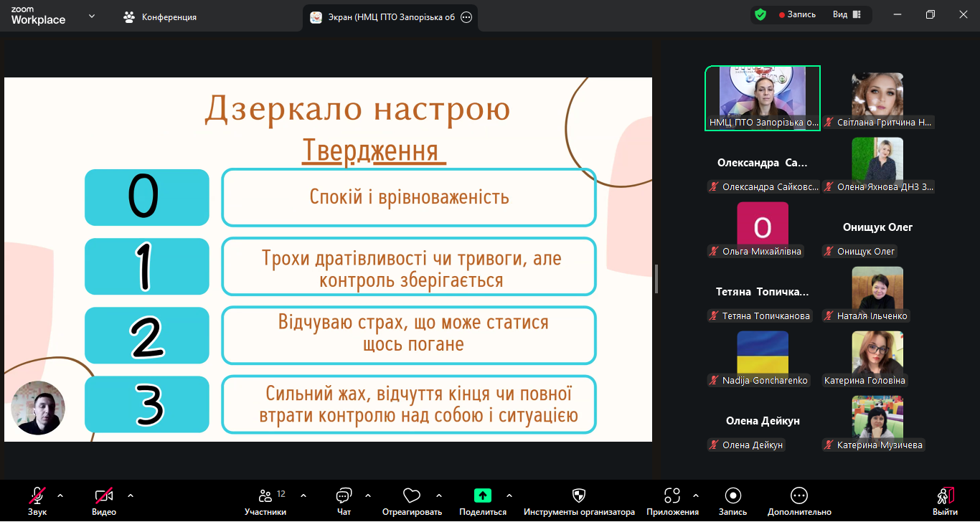980x522 pixels.
Task: Open the Приложения apps menu
Action: pyautogui.click(x=672, y=500)
